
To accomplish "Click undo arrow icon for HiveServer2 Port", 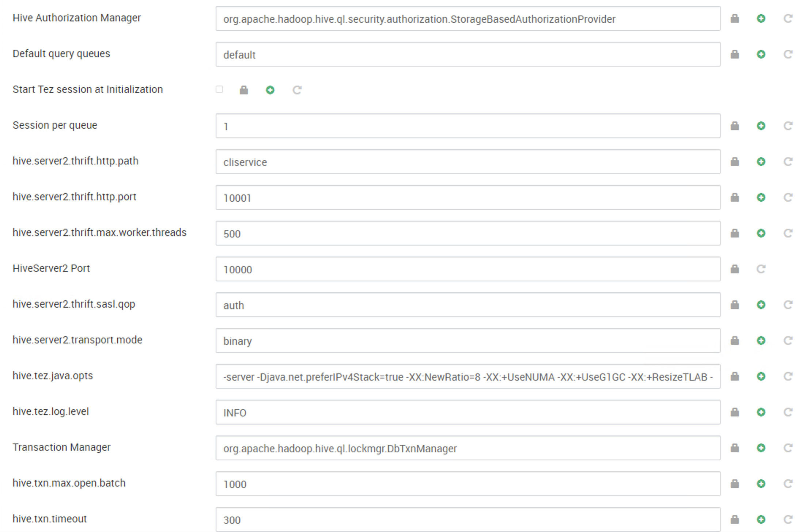I will click(x=761, y=269).
